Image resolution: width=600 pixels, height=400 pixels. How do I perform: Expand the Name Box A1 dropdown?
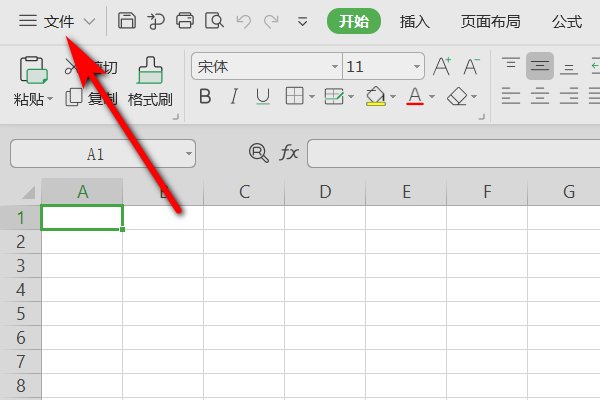pyautogui.click(x=188, y=154)
